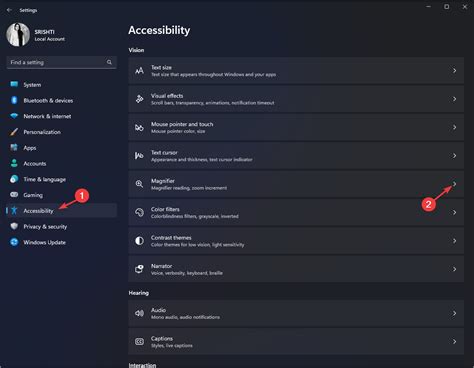
Task: Click the Captions CC icon
Action: pyautogui.click(x=139, y=341)
